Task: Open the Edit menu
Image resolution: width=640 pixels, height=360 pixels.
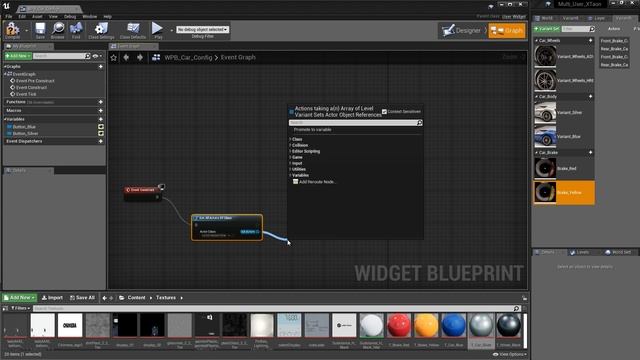Action: 22,17
